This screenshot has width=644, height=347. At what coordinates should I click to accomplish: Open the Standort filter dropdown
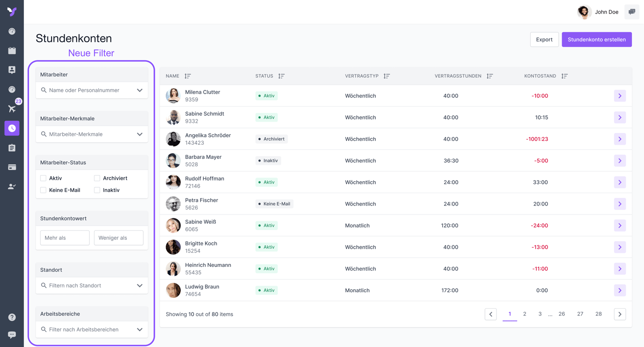coord(139,286)
